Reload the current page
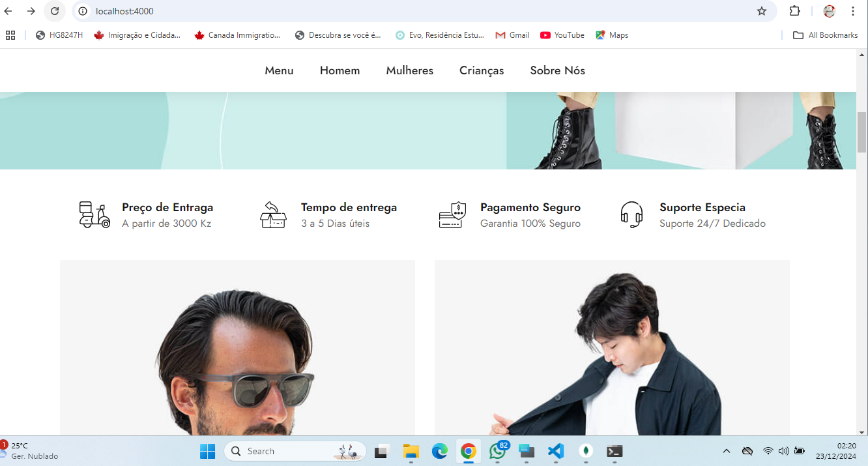The image size is (868, 466). 54,11
